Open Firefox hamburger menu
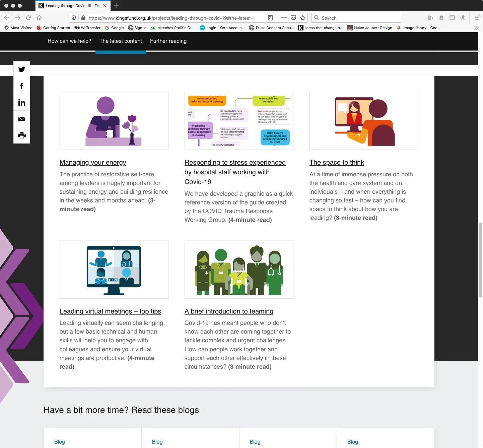The width and height of the screenshot is (483, 448). [476, 18]
